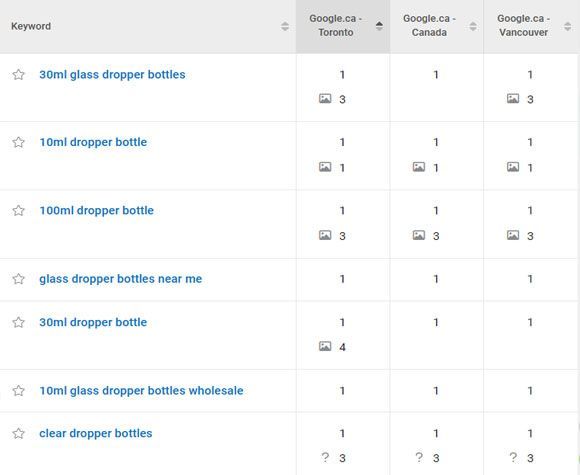Viewport: 580px width, 475px height.
Task: Open the '30ml dropper bottle' keyword link
Action: 93,322
